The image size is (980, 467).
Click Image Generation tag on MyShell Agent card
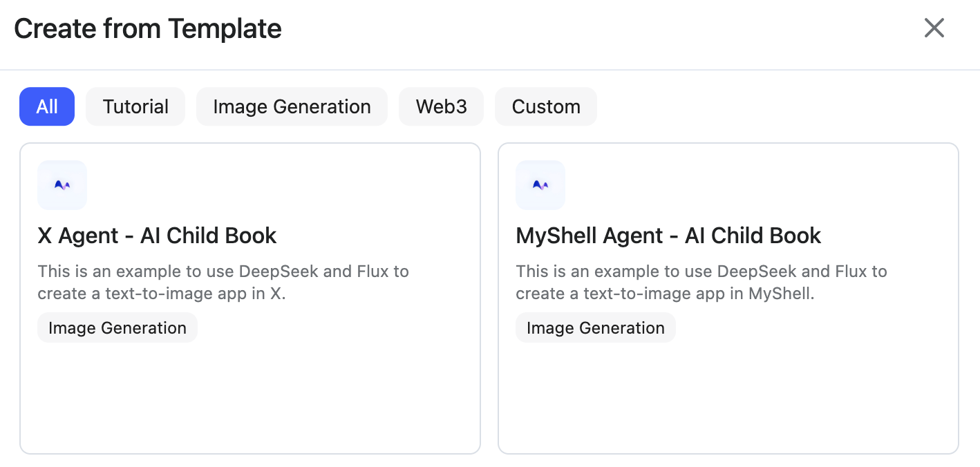[596, 327]
